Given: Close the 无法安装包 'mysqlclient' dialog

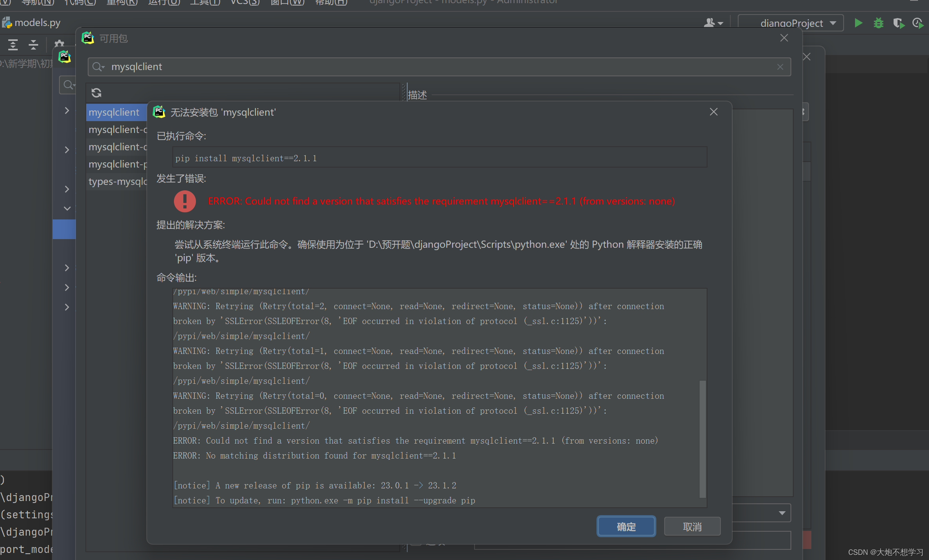Looking at the screenshot, I should tap(714, 112).
